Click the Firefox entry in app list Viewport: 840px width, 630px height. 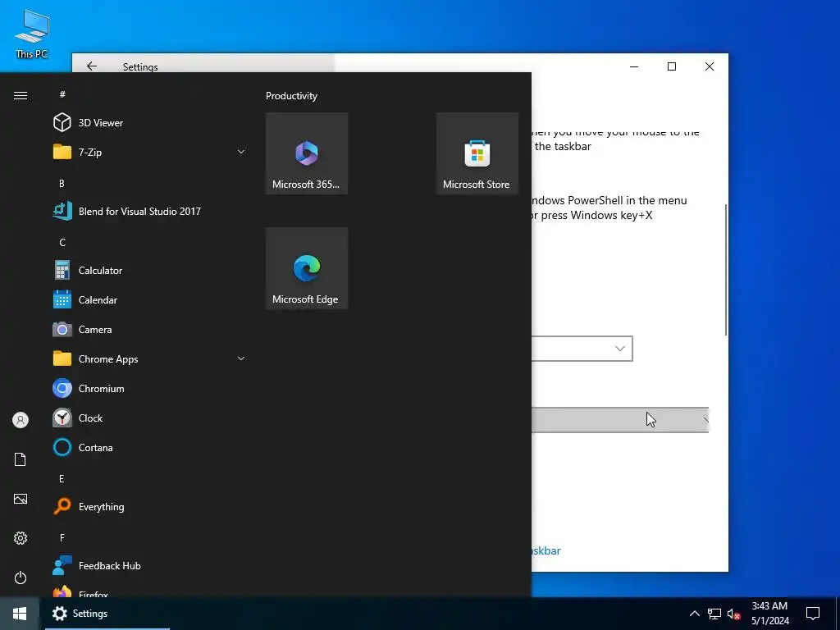point(94,594)
